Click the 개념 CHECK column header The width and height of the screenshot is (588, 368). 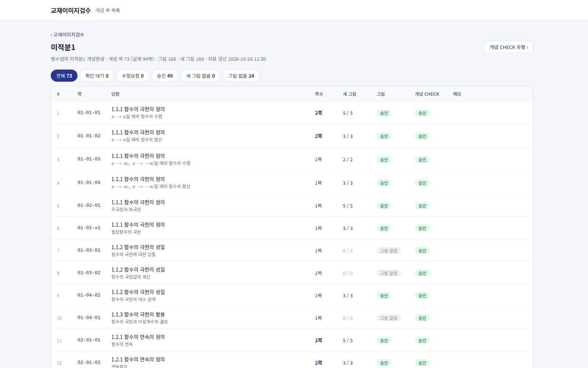pyautogui.click(x=427, y=94)
